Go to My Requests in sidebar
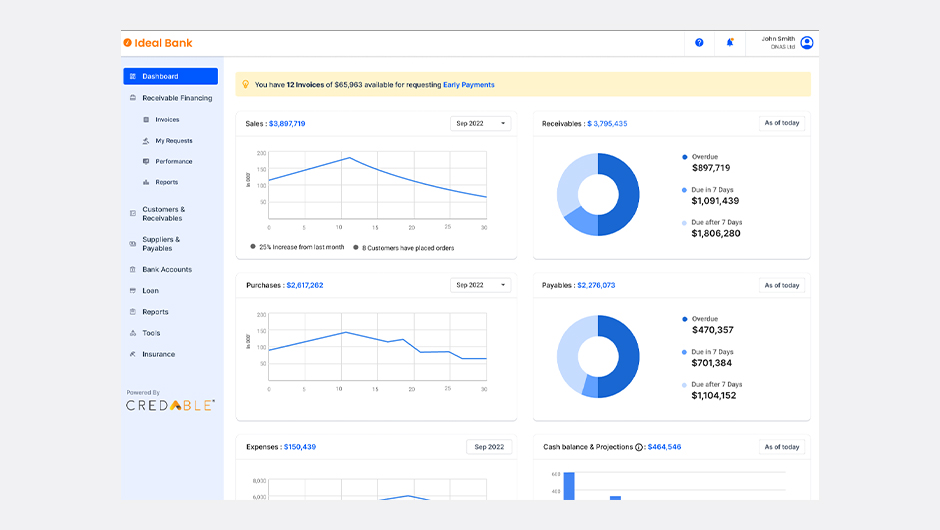940x530 pixels. coord(173,141)
